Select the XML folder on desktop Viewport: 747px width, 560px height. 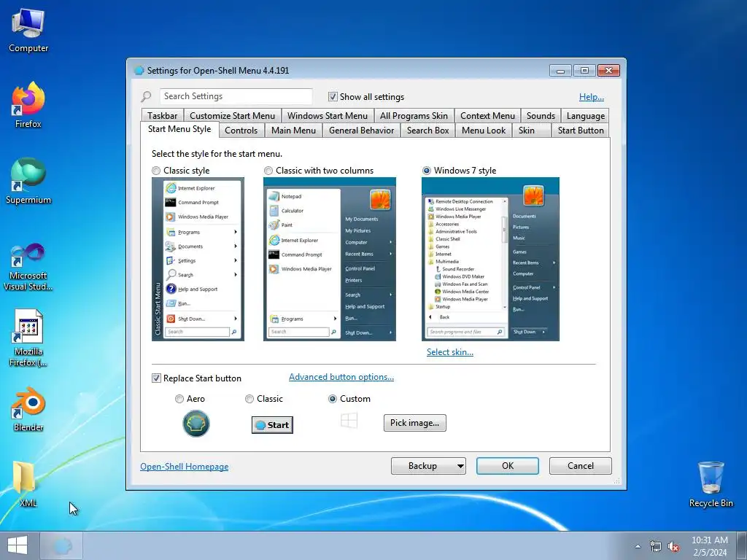(25, 483)
